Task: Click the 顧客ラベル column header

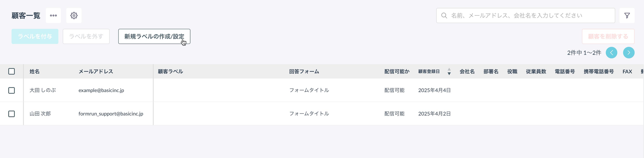Action: [x=170, y=71]
